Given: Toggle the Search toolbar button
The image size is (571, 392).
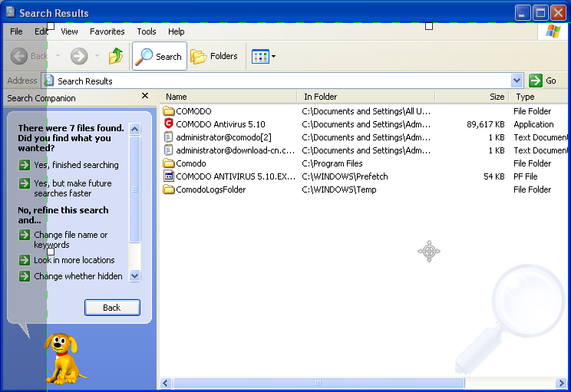Looking at the screenshot, I should point(160,56).
